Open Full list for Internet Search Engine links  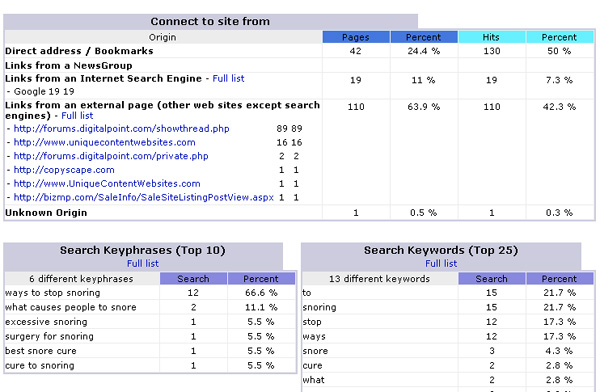tap(228, 78)
